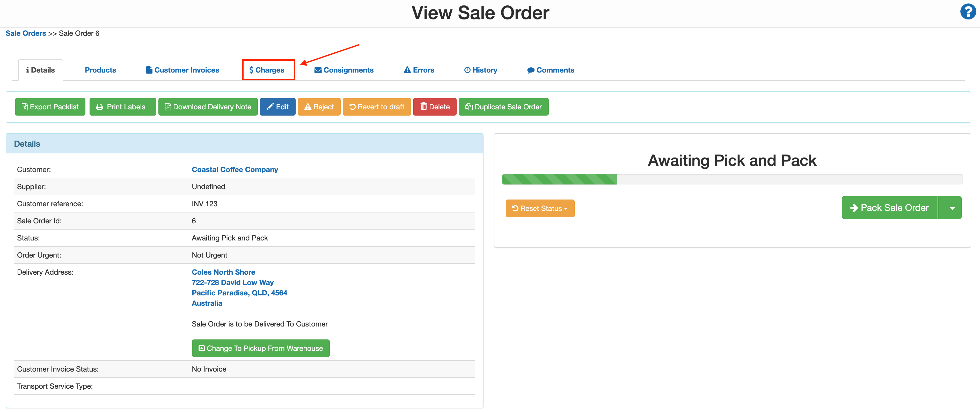Follow the Sale Orders breadcrumb link
The height and width of the screenshot is (412, 980).
25,33
